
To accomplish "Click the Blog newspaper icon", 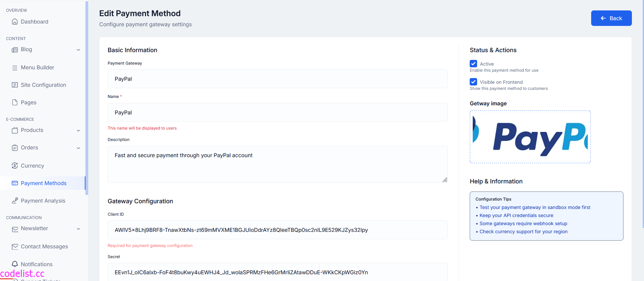I will (15, 49).
